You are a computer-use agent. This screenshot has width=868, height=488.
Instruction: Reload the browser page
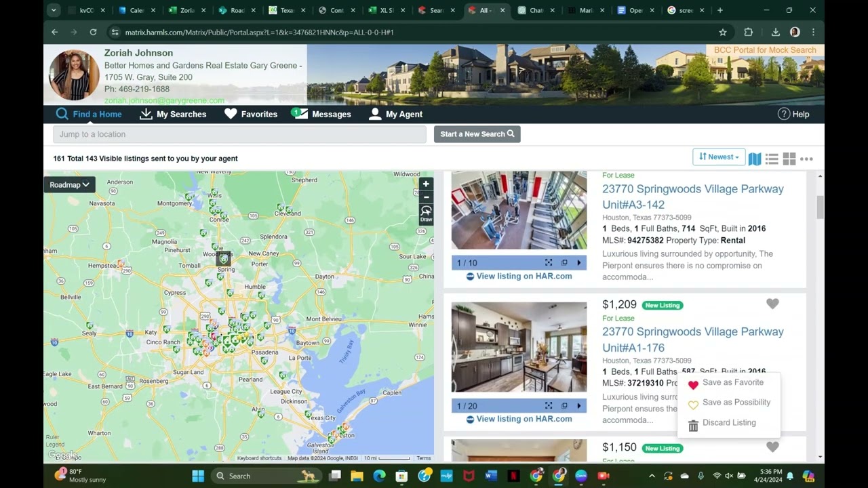coord(93,32)
